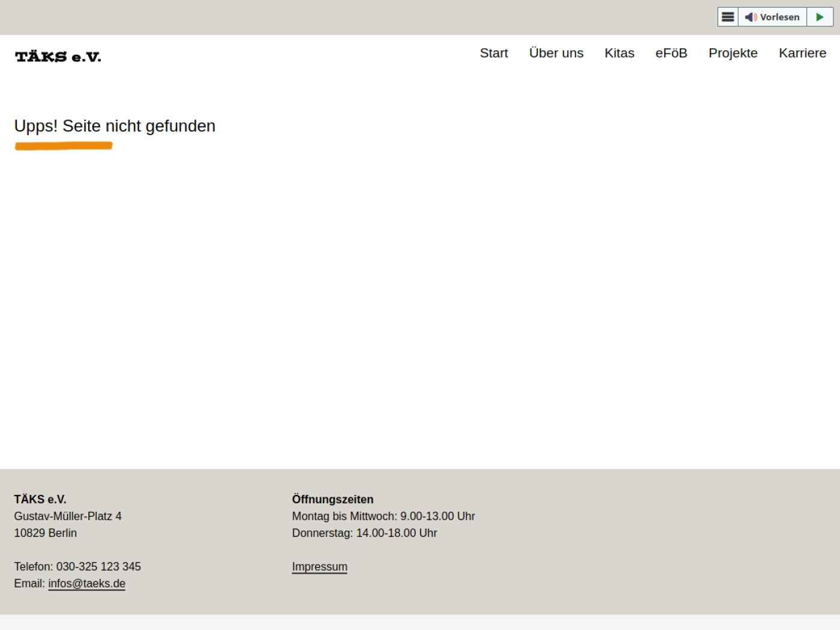Click the infos@taeks.de email link
The height and width of the screenshot is (630, 840).
coord(87,583)
